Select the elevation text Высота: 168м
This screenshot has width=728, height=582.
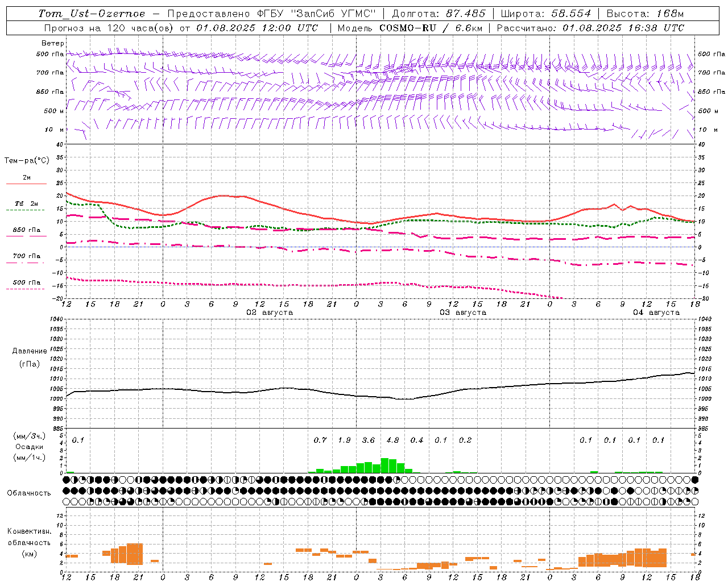[x=645, y=14]
